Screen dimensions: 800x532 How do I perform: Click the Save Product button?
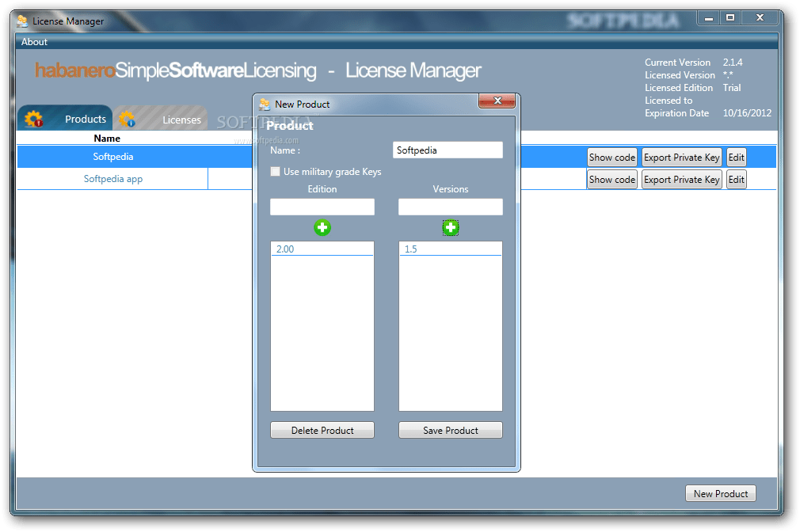pyautogui.click(x=450, y=430)
